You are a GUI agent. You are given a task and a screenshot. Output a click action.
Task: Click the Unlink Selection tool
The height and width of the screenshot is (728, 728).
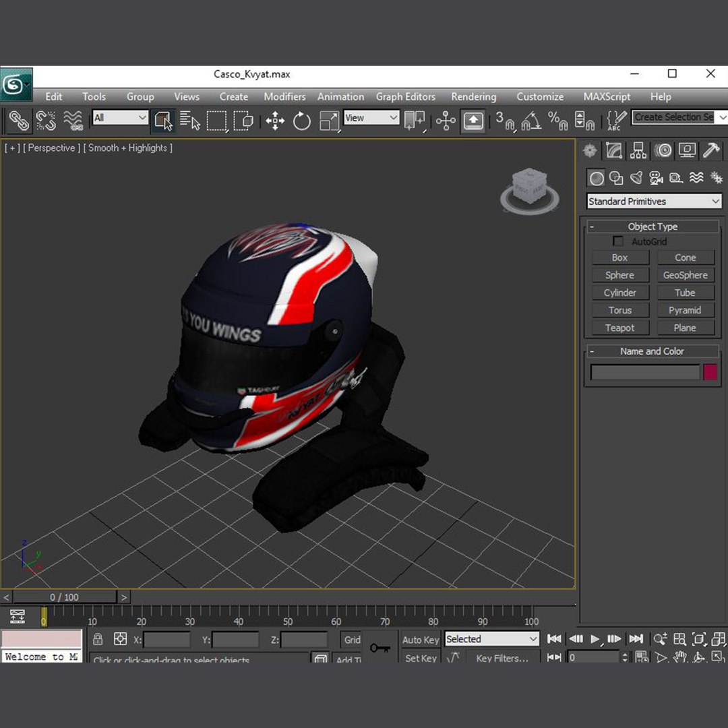(46, 120)
